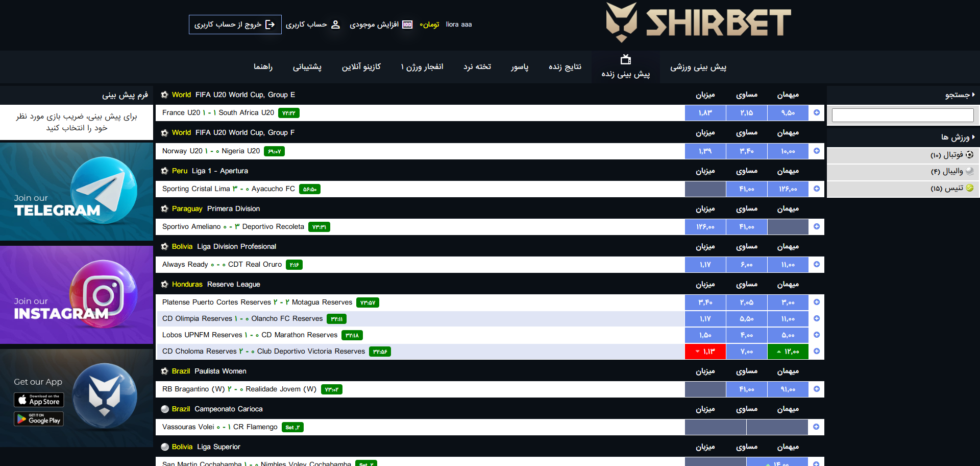Image resolution: width=980 pixels, height=466 pixels.
Task: Click the search input field
Action: [902, 115]
